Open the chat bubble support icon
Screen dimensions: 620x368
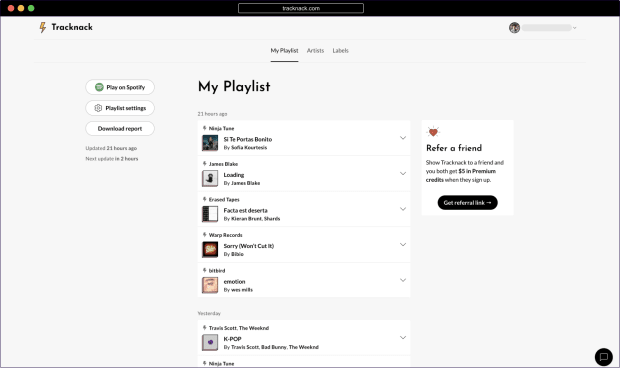tap(603, 357)
